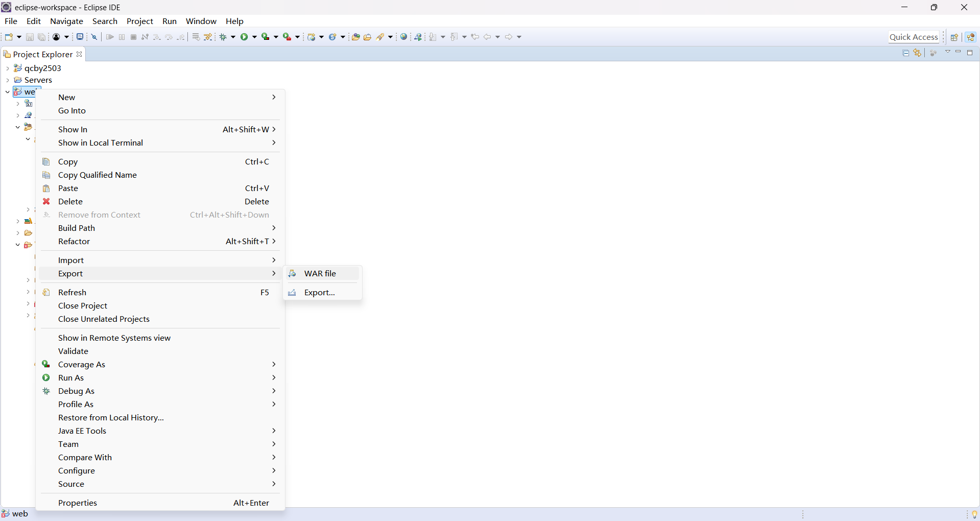Click the tip lightbulb in status bar
The height and width of the screenshot is (521, 980).
coord(974,514)
